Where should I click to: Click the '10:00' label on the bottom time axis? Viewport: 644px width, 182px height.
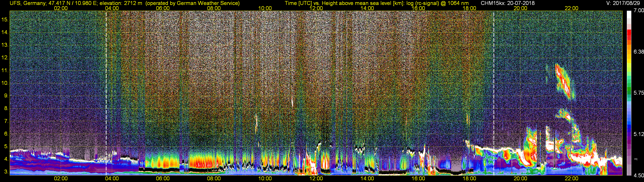(x=265, y=179)
